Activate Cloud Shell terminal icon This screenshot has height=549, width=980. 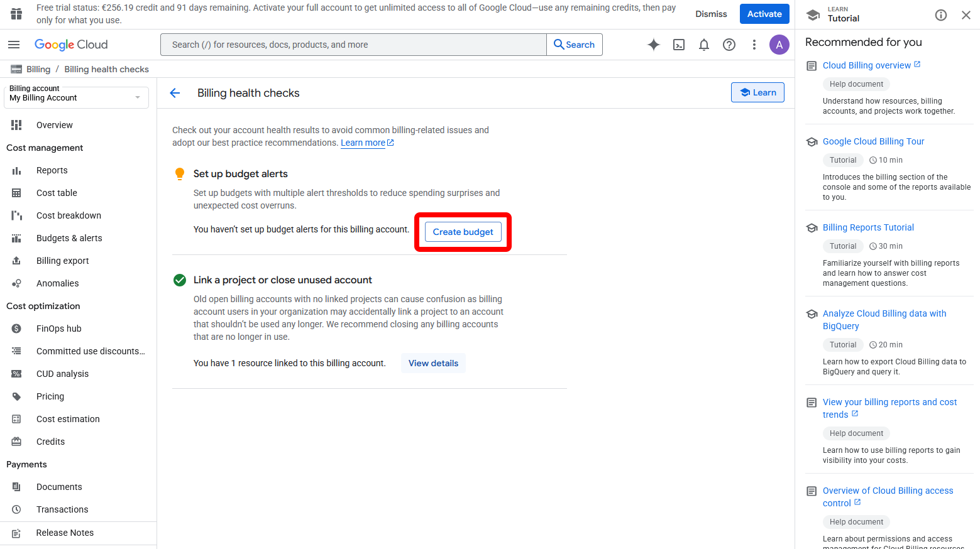pos(679,45)
